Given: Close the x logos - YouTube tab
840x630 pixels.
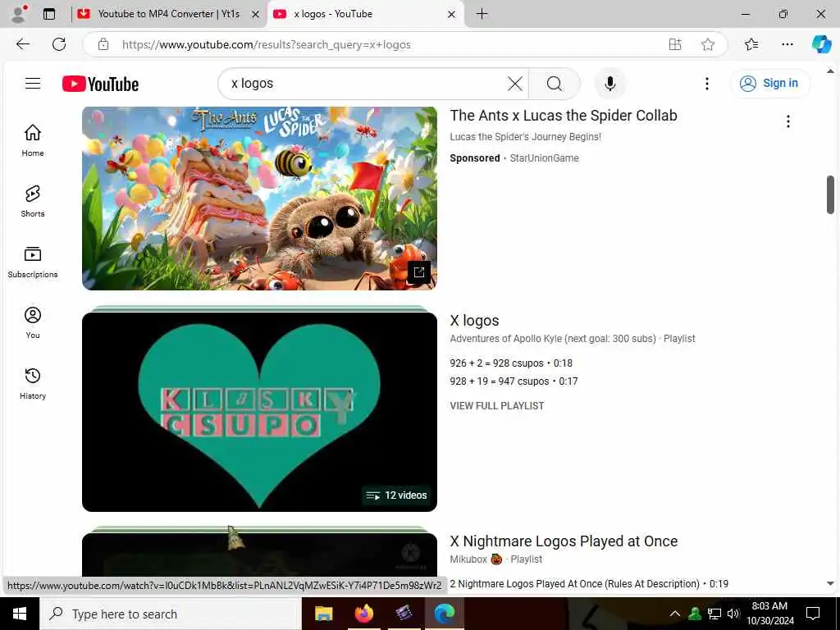Looking at the screenshot, I should [x=452, y=15].
